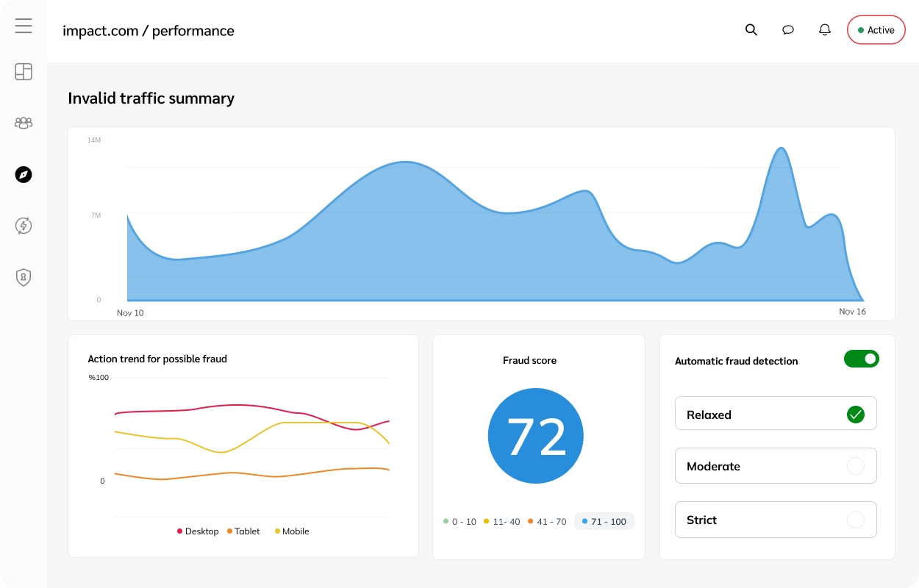Open the shield lock security icon
Screen dimensions: 919x588
tap(24, 277)
